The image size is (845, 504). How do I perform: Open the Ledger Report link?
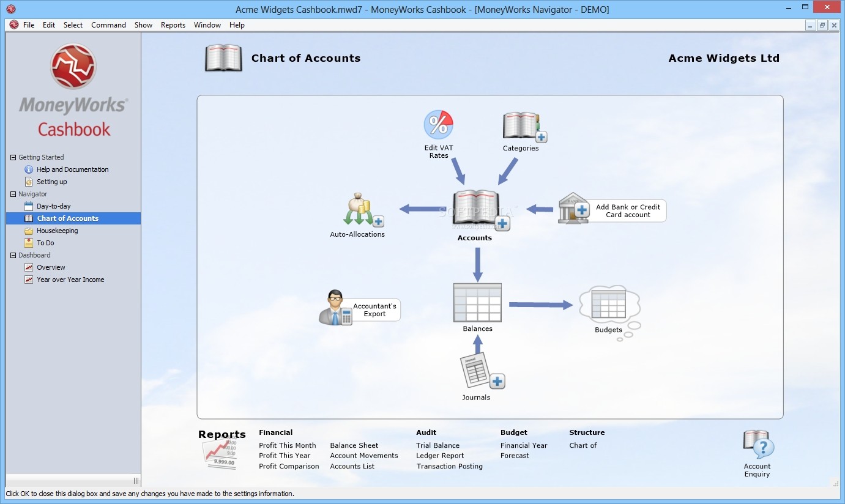(441, 456)
